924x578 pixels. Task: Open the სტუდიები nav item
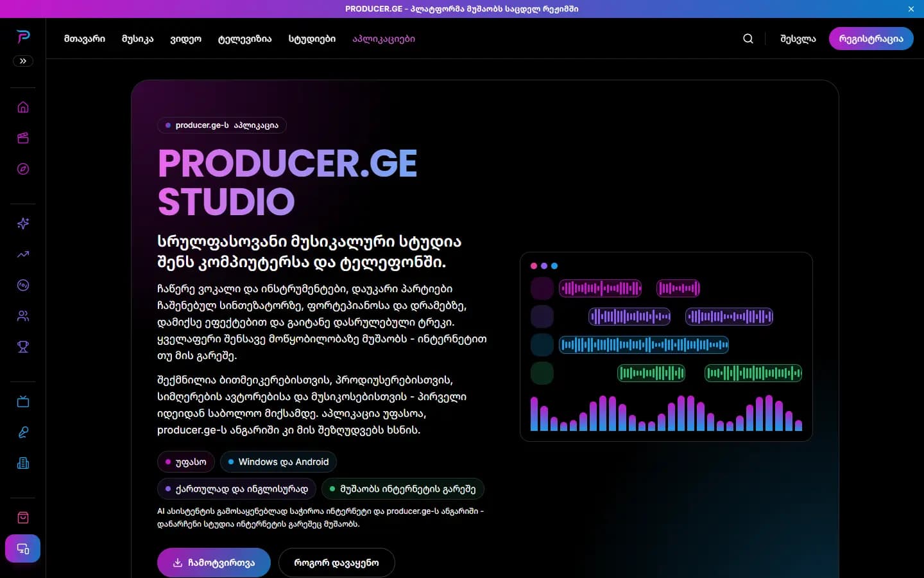pyautogui.click(x=312, y=39)
